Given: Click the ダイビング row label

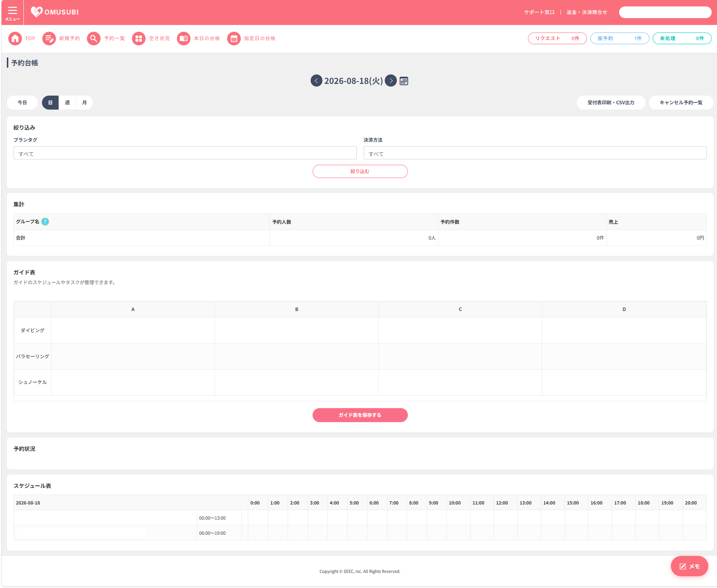Looking at the screenshot, I should (x=33, y=330).
